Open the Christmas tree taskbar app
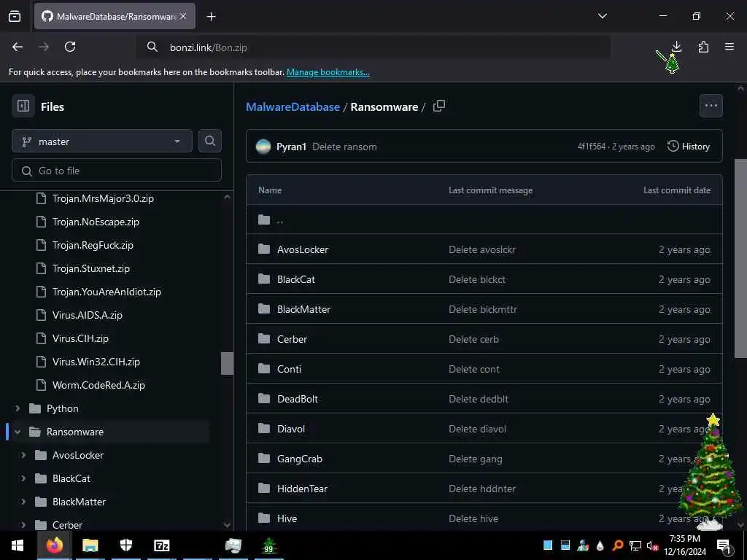 [x=268, y=545]
